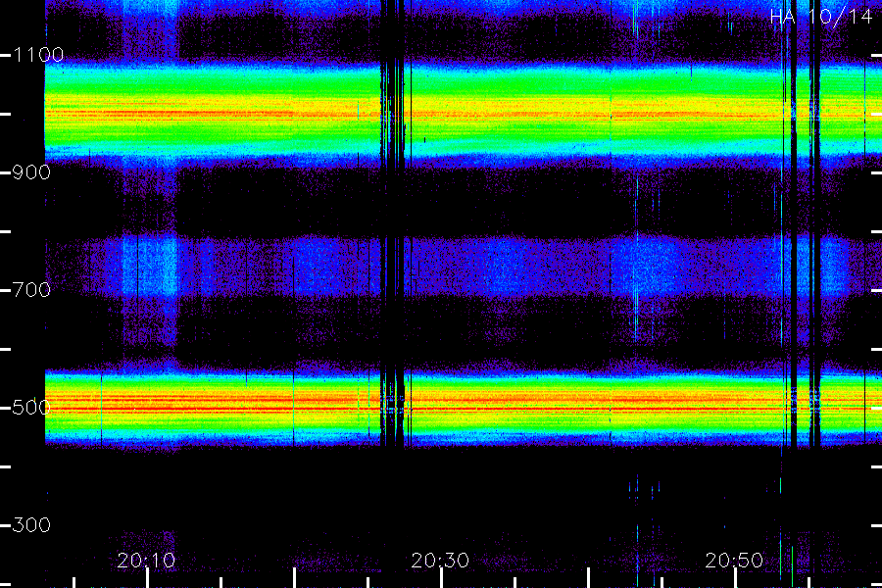The image size is (882, 588).
Task: Click the tick mark below 20:50
Action: [735, 578]
